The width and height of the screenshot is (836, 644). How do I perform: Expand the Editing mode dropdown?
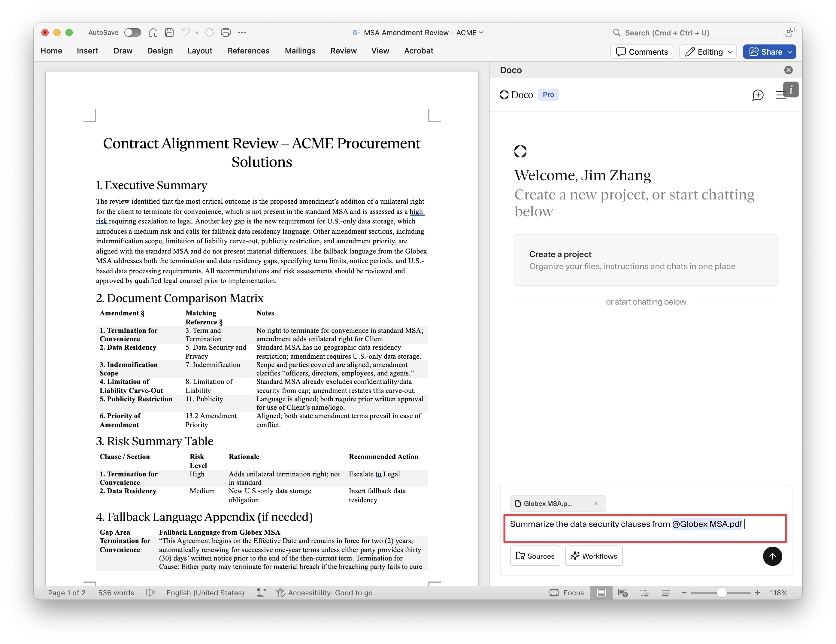tap(731, 52)
